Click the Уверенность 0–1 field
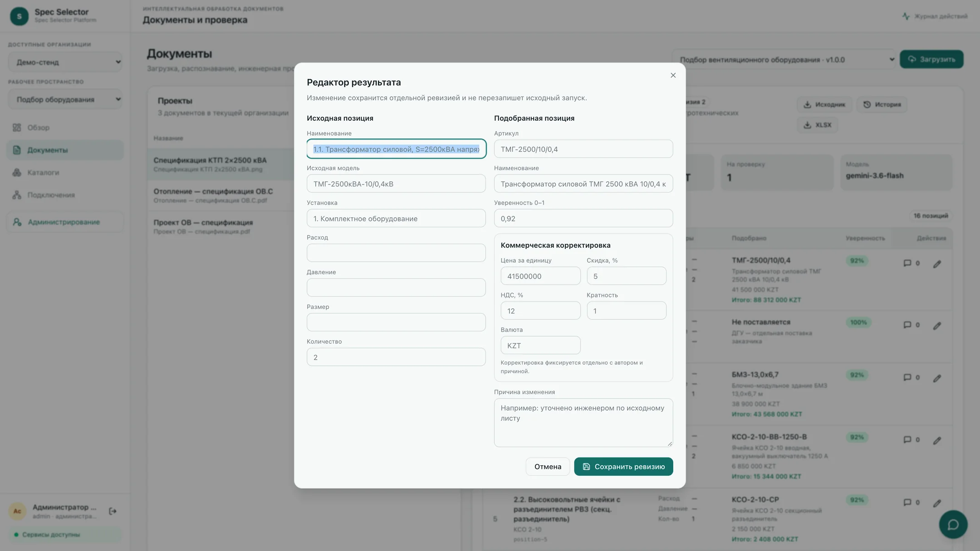 point(583,218)
